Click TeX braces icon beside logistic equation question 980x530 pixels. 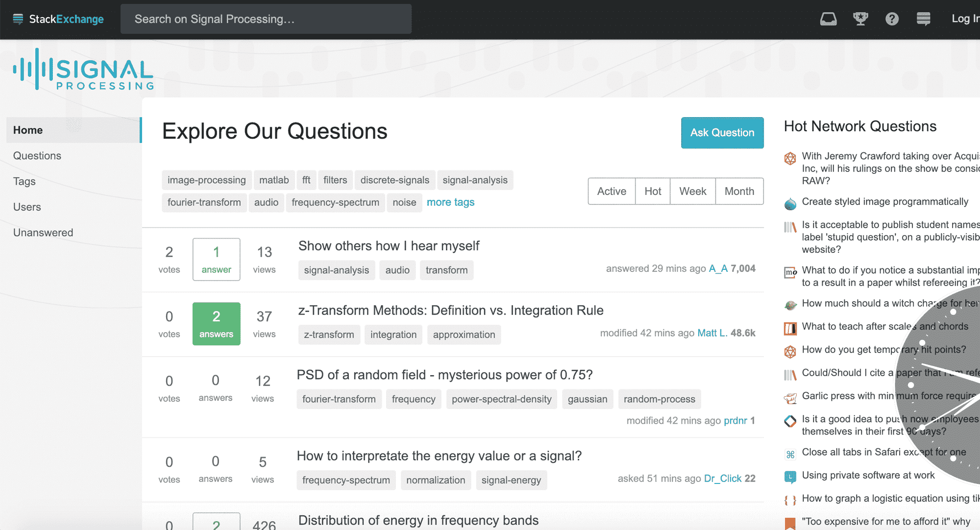[790, 500]
